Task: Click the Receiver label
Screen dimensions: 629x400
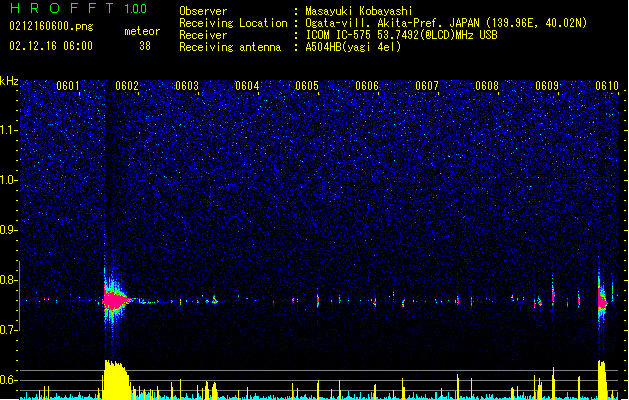Action: (203, 35)
